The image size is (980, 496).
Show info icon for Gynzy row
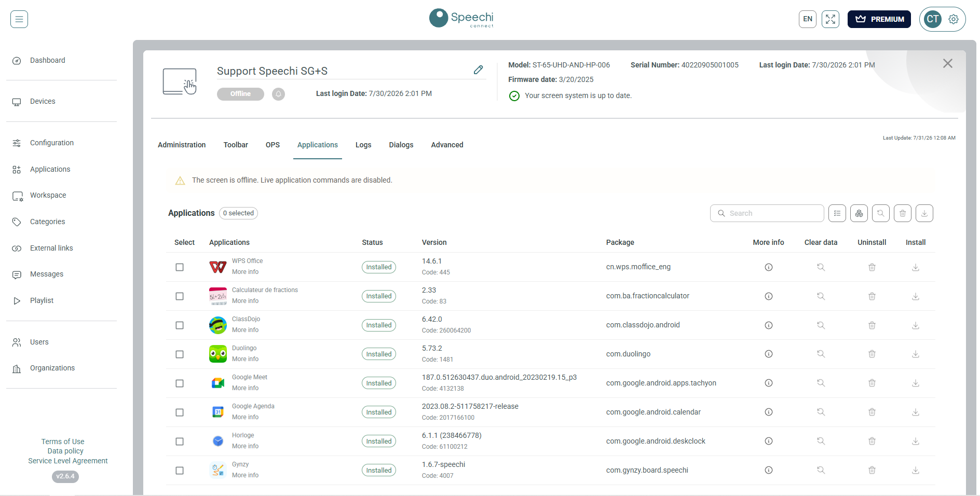769,471
